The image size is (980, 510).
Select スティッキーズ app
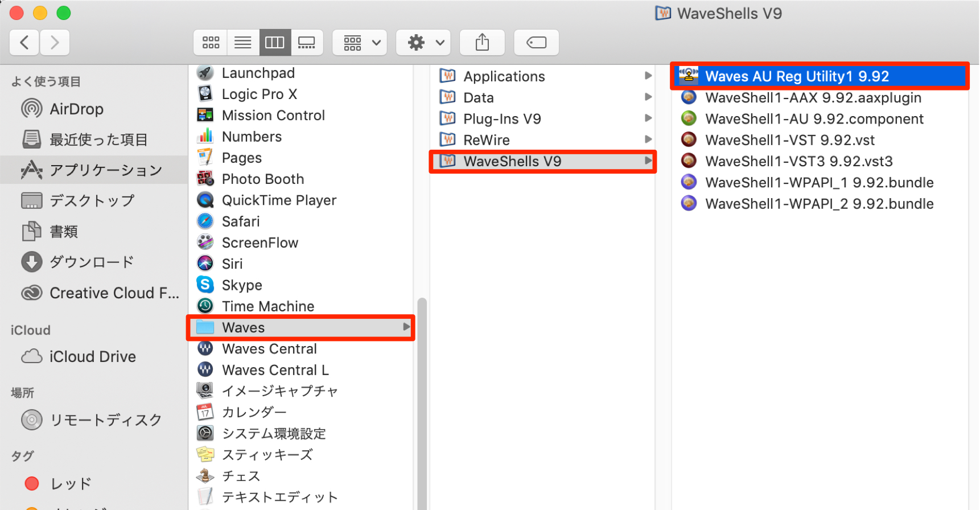pos(302,455)
